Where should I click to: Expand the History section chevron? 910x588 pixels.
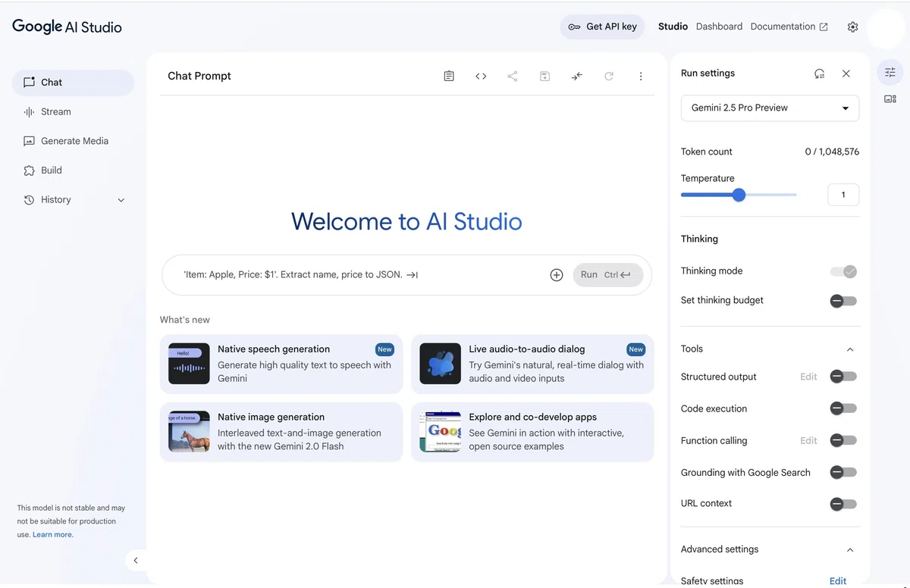point(121,200)
